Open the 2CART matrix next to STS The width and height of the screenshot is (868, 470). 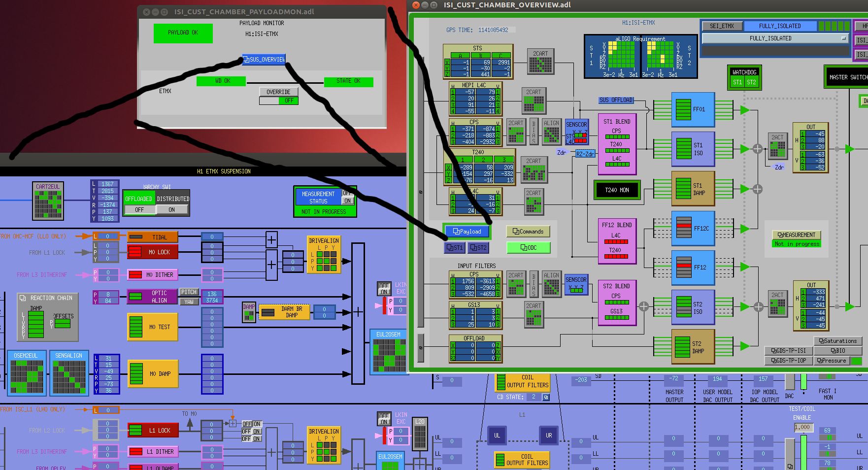540,61
